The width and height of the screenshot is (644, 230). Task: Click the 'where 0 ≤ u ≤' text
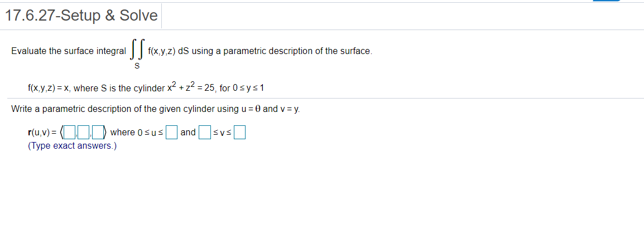click(137, 133)
